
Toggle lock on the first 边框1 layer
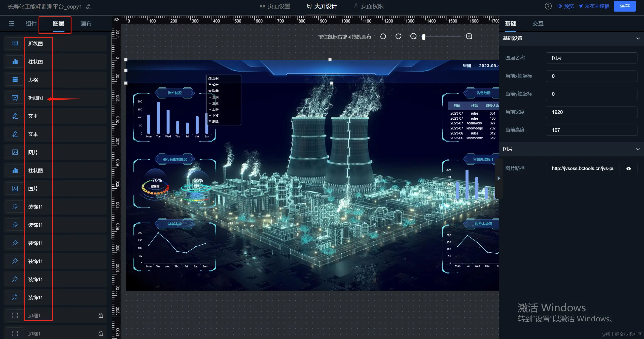(101, 315)
